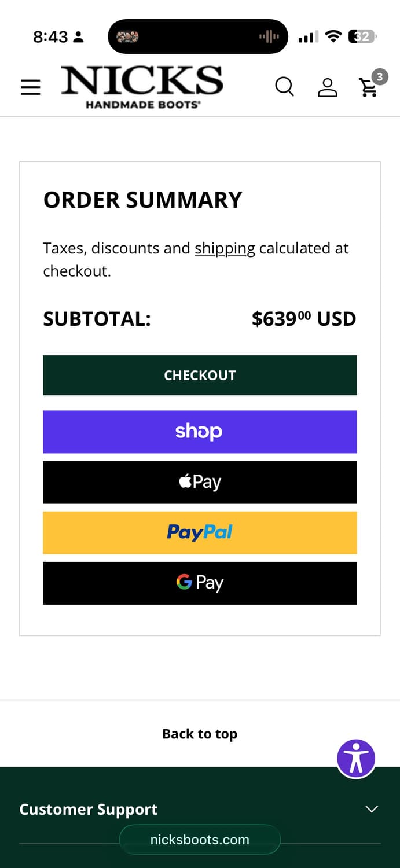The image size is (400, 868).
Task: Tap the audio waveform in Dynamic Island
Action: pyautogui.click(x=269, y=37)
